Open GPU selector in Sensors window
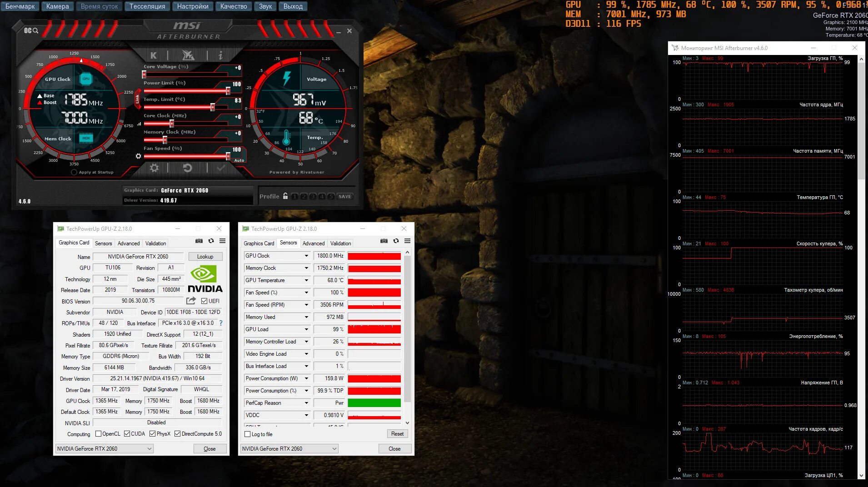The width and height of the screenshot is (868, 487). pos(289,449)
